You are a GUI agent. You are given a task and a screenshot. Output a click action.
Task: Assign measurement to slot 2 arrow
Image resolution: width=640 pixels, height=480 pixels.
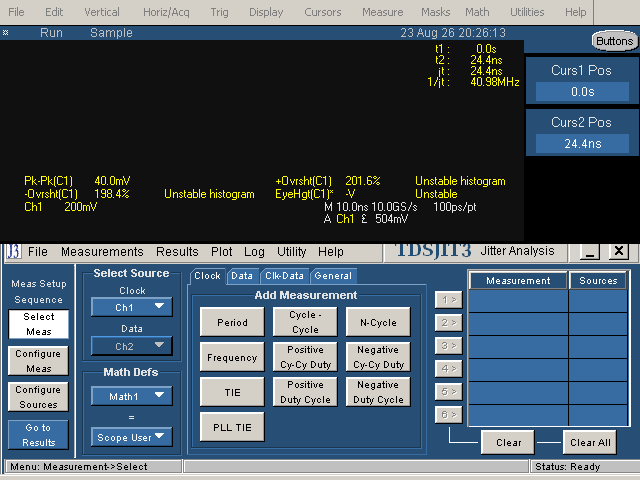point(448,323)
